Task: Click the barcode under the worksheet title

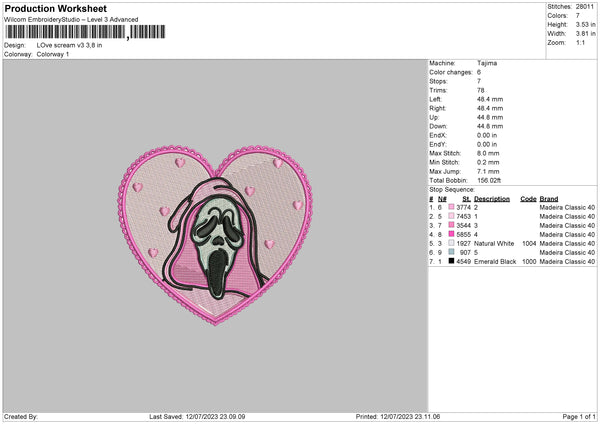Action: (x=85, y=32)
